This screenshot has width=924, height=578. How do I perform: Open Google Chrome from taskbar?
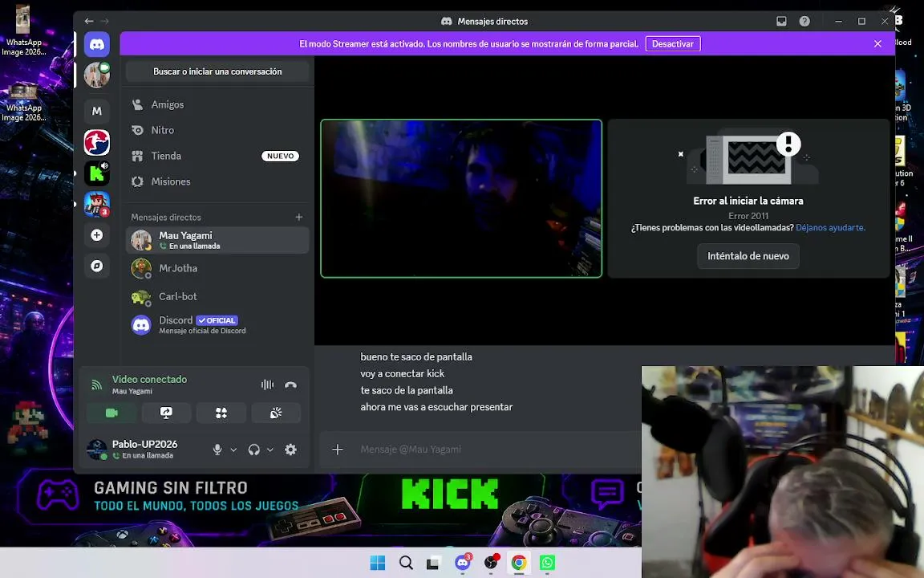(x=519, y=563)
